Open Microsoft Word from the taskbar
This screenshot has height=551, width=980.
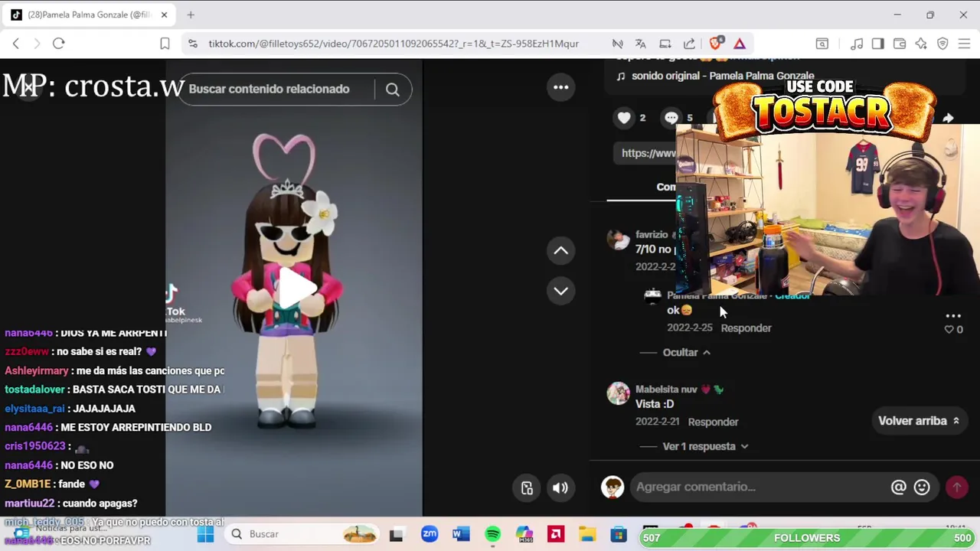[461, 534]
